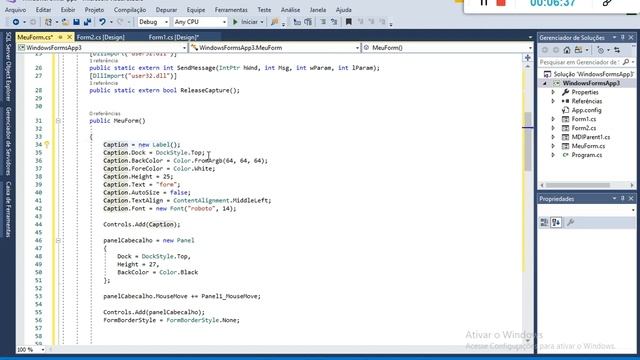Start debugging with the Iniciar button
The height and width of the screenshot is (360, 640).
click(247, 22)
